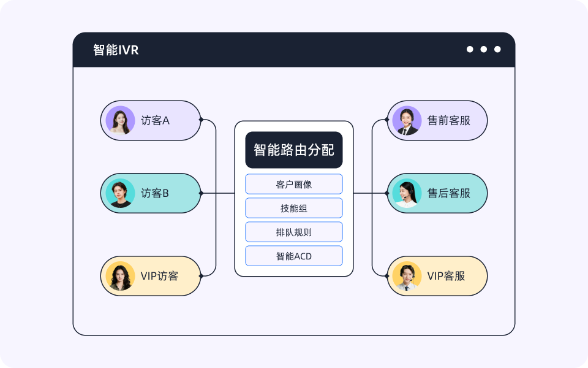Click the 智能路由分配 header block
Screen dimensions: 588x368
point(293,150)
